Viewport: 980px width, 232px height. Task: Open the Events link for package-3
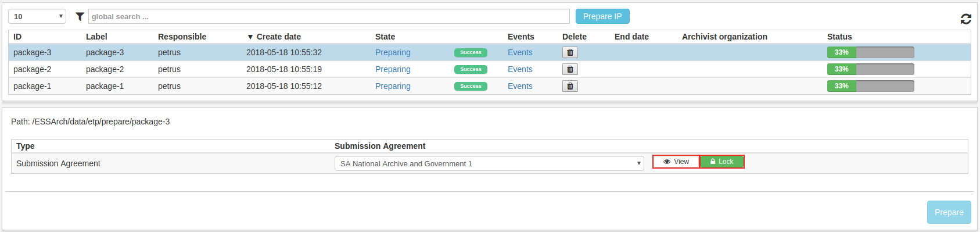[x=520, y=52]
